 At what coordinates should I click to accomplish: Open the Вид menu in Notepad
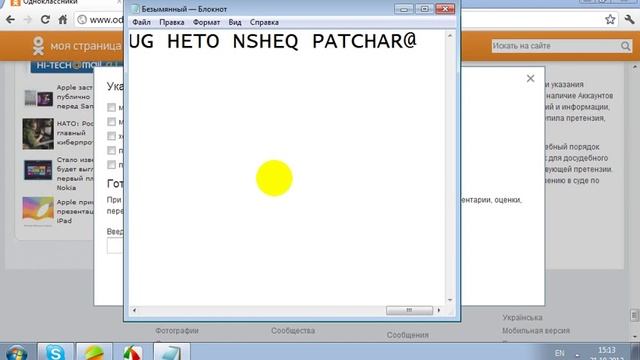(x=235, y=22)
